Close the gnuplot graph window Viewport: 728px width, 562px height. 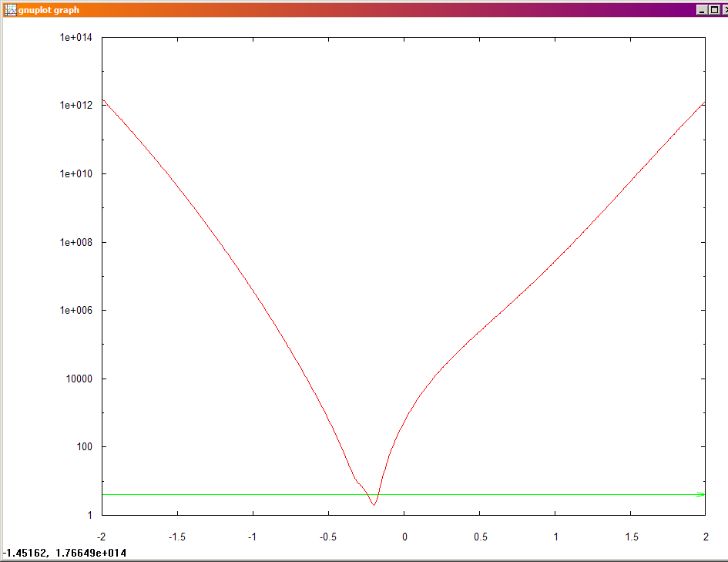[x=724, y=9]
